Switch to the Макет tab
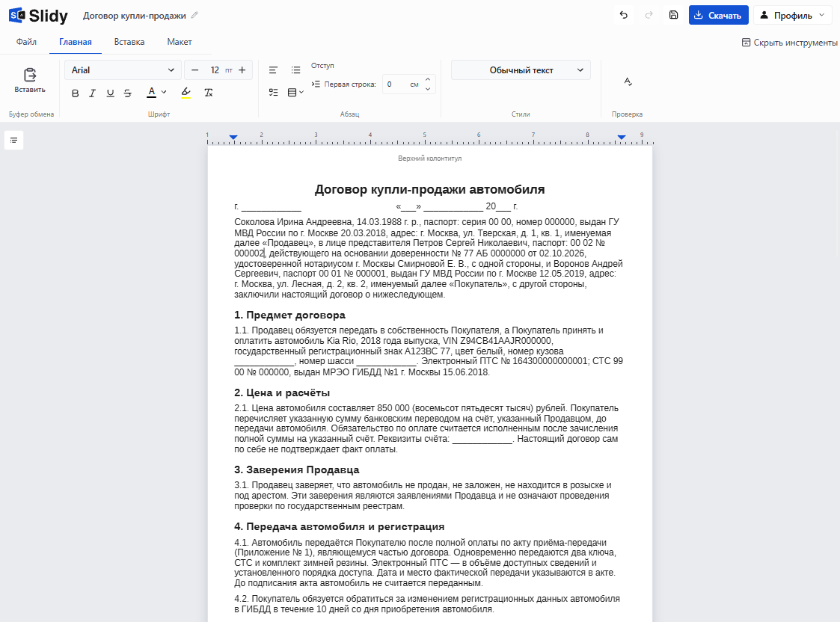 tap(180, 42)
